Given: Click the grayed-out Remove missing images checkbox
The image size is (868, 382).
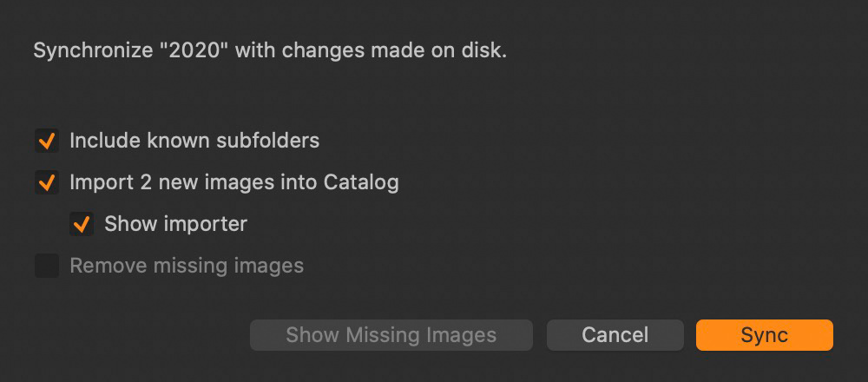Looking at the screenshot, I should pyautogui.click(x=47, y=266).
